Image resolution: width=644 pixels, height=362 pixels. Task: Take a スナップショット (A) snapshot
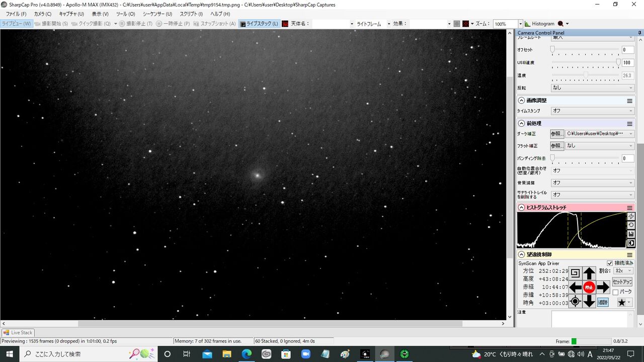tap(215, 24)
